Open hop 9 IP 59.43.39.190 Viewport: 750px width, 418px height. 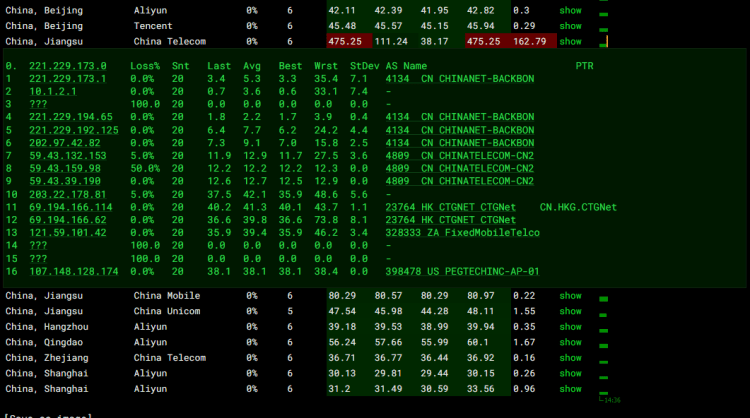65,181
